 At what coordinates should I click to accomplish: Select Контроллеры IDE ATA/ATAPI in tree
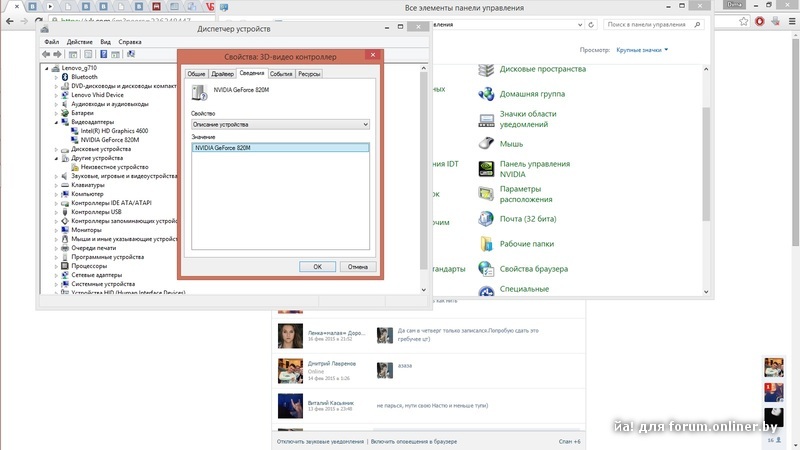tap(111, 203)
